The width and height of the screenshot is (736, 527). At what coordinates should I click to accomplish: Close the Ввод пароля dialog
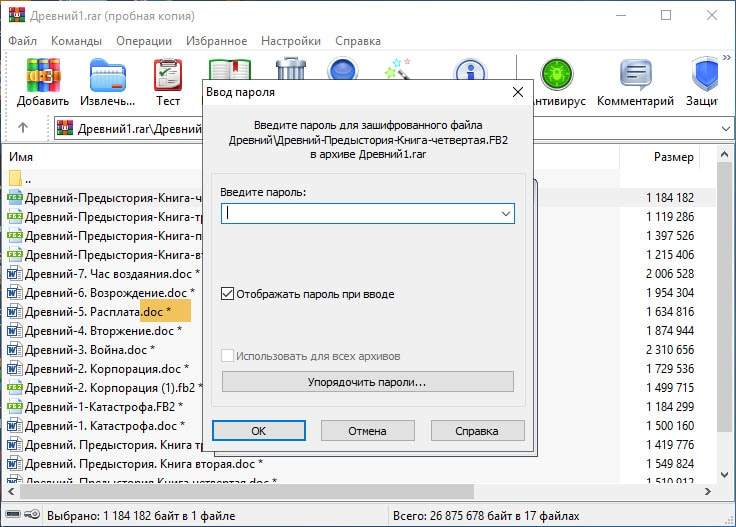[518, 92]
